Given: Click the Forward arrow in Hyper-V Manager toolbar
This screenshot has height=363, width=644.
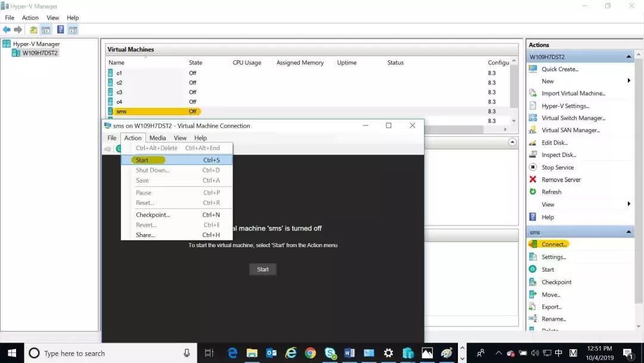Looking at the screenshot, I should [18, 30].
